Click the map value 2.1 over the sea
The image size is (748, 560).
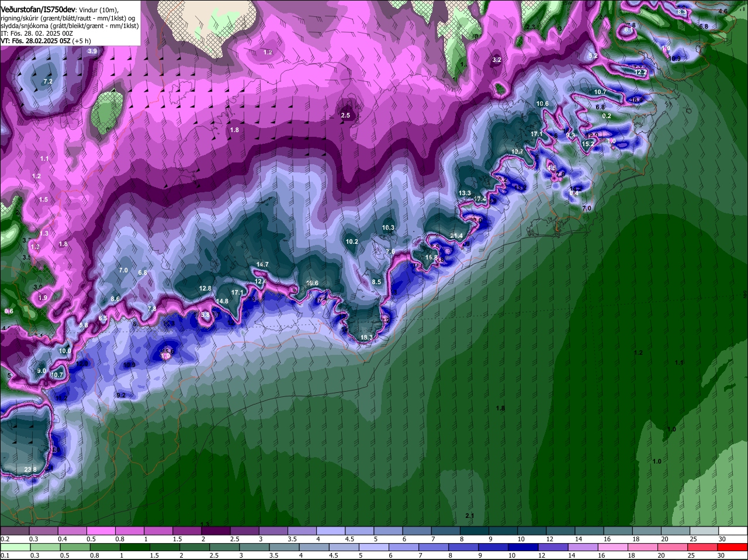point(470,516)
